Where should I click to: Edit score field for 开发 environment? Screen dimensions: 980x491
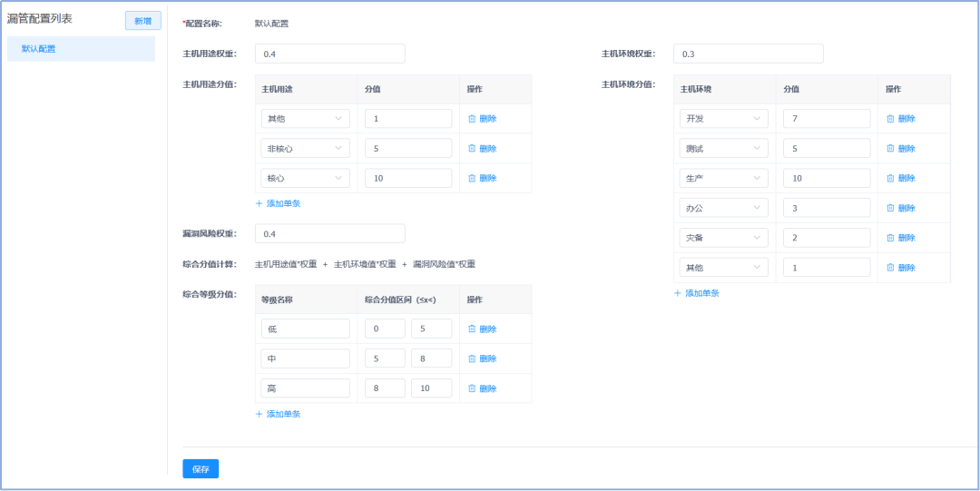827,118
